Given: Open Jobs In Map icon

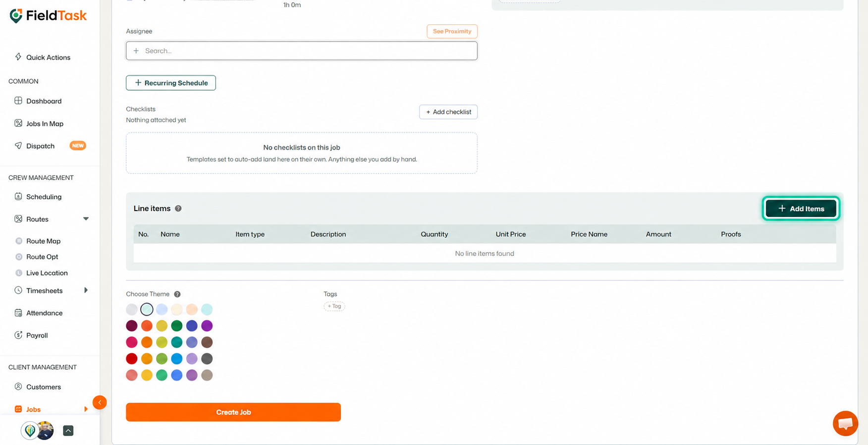Looking at the screenshot, I should 18,123.
